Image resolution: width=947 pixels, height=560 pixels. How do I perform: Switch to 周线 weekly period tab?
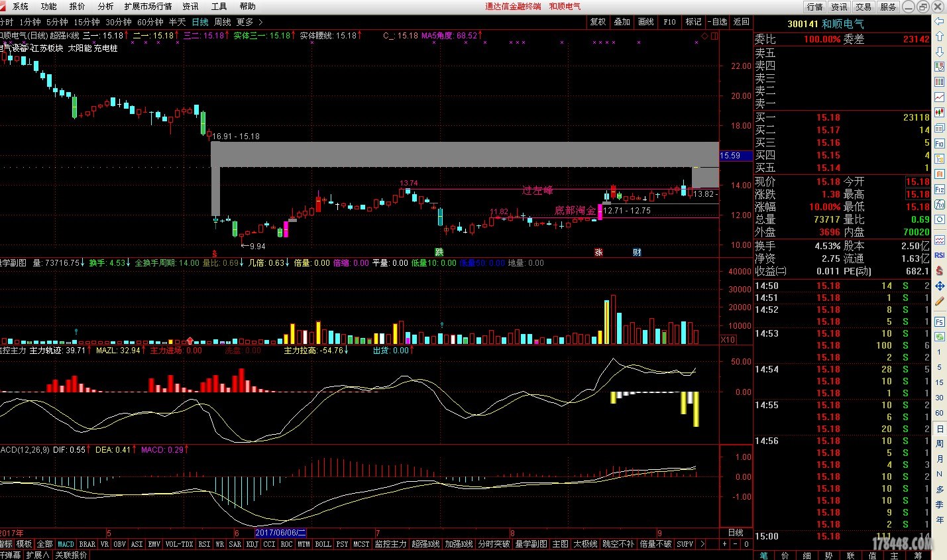pos(222,22)
